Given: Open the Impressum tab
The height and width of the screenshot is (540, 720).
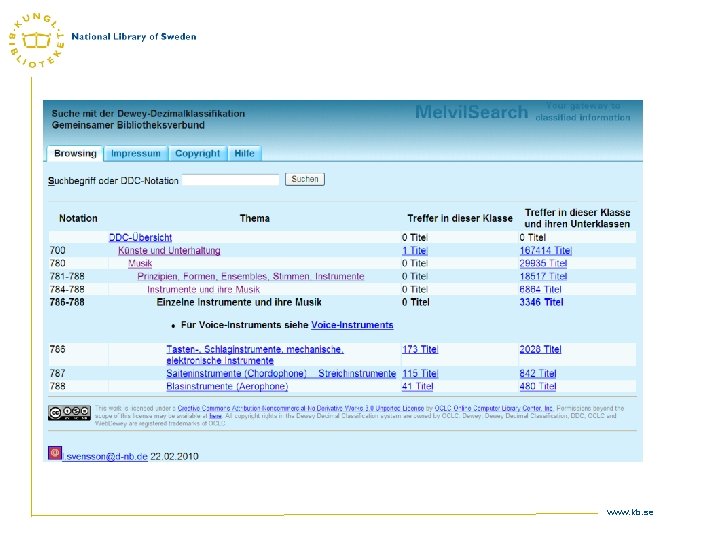Looking at the screenshot, I should (x=136, y=153).
